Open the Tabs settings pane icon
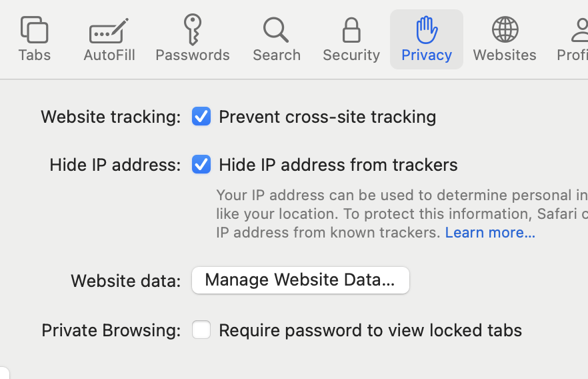This screenshot has height=379, width=588. 34,30
